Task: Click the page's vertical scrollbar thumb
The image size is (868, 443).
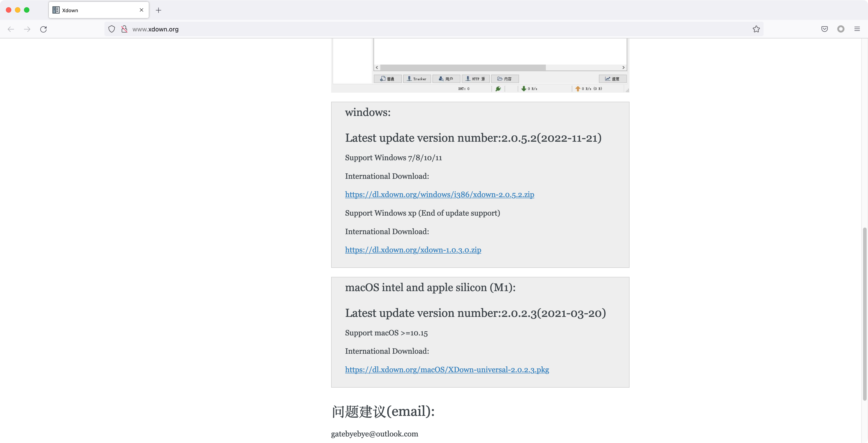Action: 865,314
